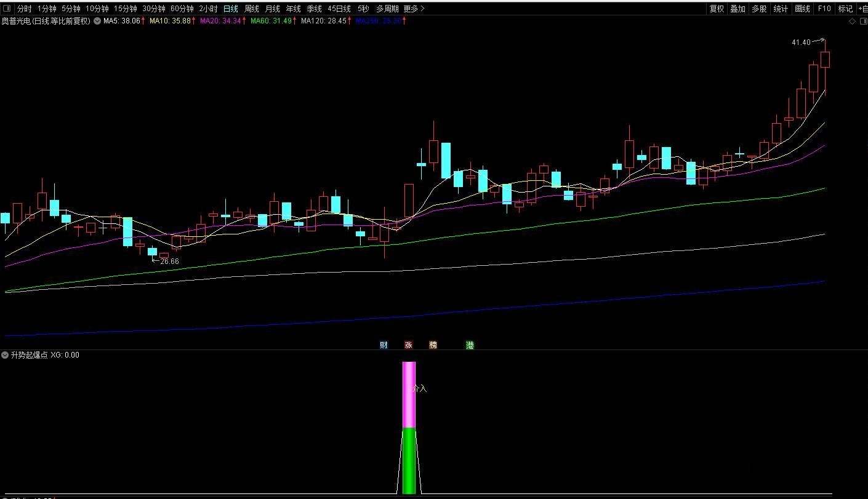Switch to 10分钟 period tab

(97, 9)
